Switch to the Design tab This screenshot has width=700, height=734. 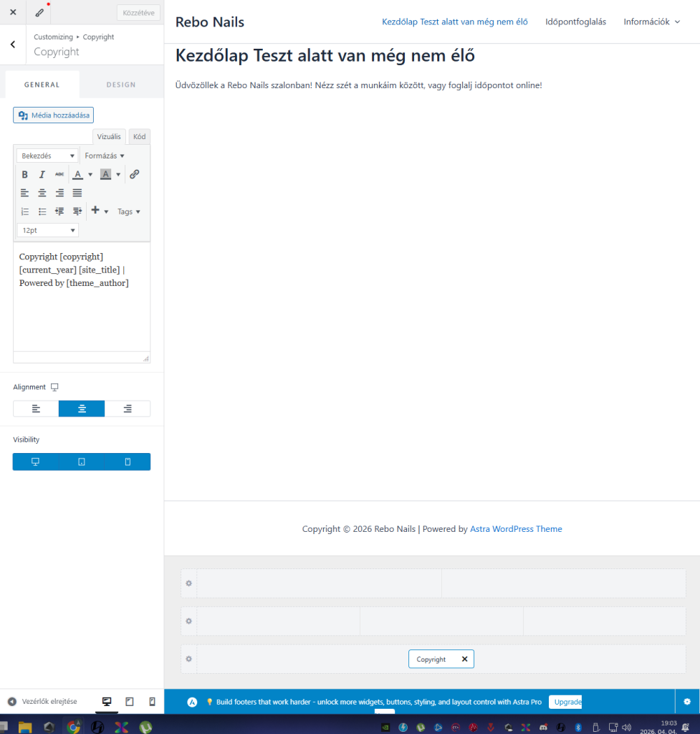[x=121, y=85]
